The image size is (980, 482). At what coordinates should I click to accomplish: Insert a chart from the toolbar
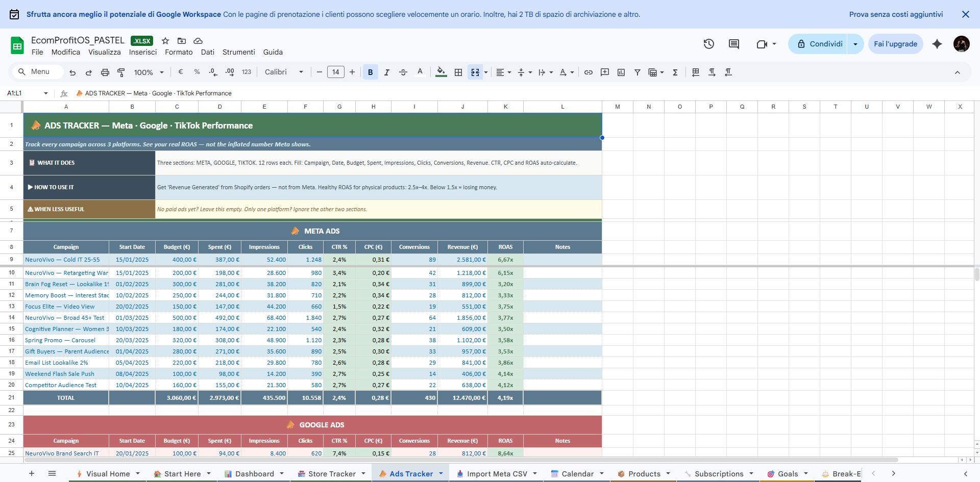pos(621,72)
